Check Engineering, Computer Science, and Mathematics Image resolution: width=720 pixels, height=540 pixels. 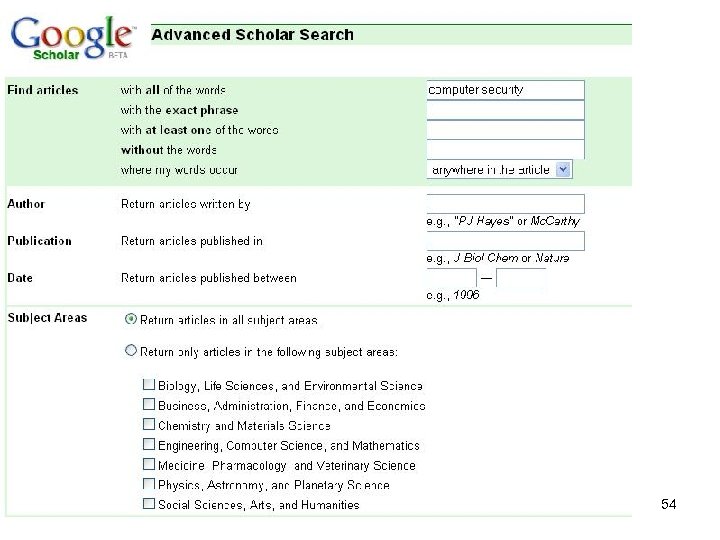[x=149, y=445]
